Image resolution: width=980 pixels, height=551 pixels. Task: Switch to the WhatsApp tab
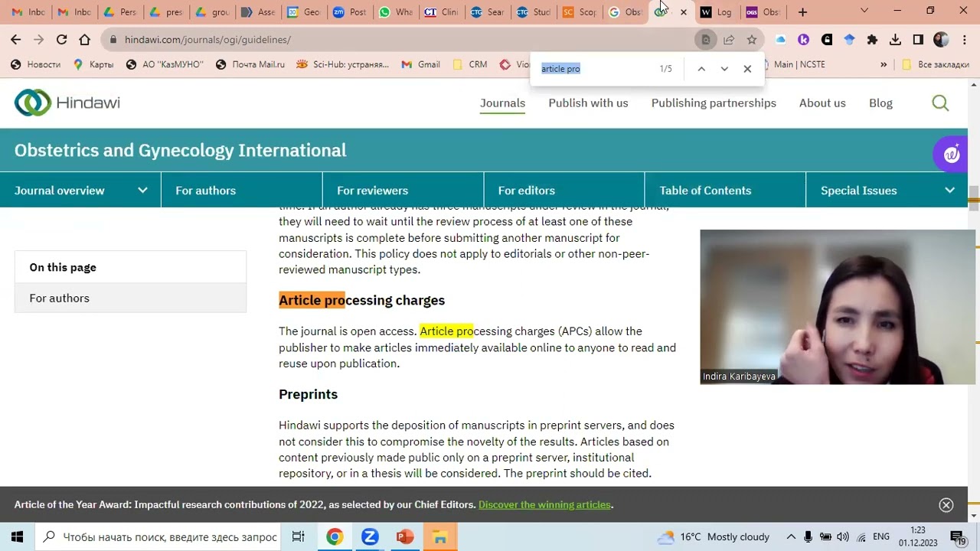(396, 12)
